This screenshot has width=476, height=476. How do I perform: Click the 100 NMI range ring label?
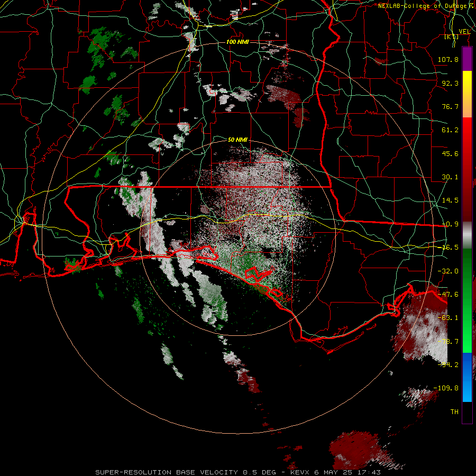click(237, 42)
